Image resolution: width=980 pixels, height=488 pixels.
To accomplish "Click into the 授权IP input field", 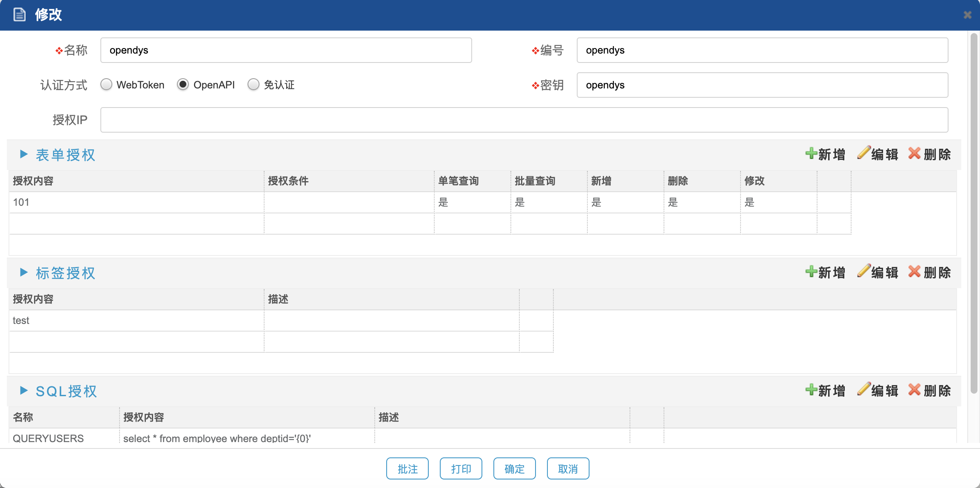I will click(524, 120).
